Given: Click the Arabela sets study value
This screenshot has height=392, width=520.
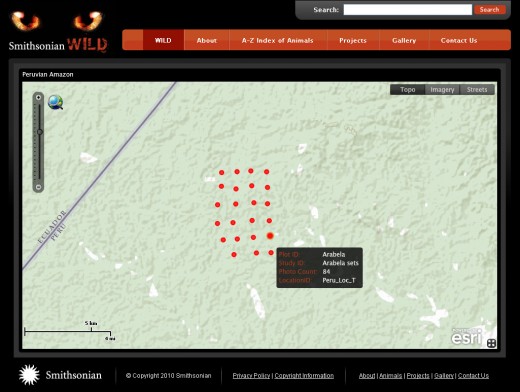Looking at the screenshot, I should pyautogui.click(x=340, y=263).
